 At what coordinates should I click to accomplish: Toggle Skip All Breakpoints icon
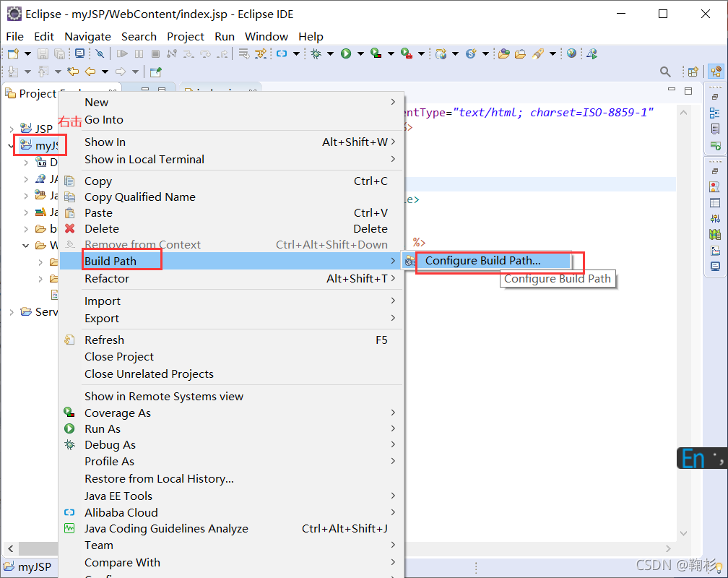100,54
